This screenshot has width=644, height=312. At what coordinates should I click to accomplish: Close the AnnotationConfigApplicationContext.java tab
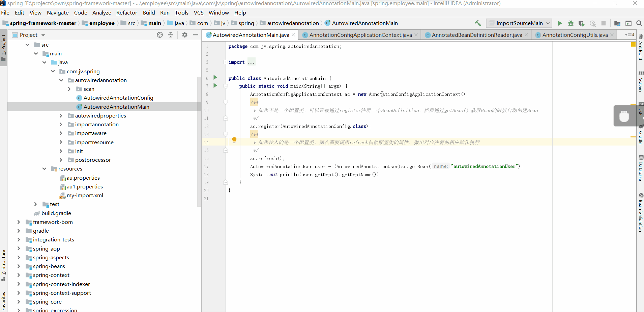pyautogui.click(x=416, y=35)
